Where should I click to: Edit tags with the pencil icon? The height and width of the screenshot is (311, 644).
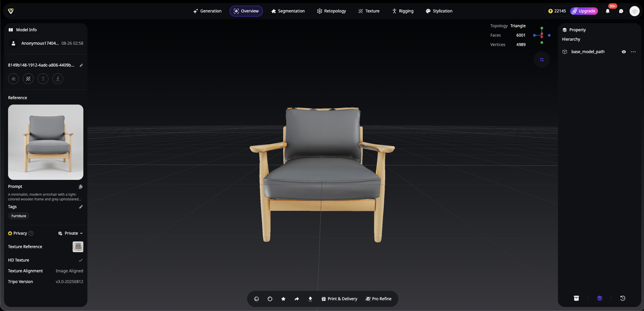coord(81,207)
